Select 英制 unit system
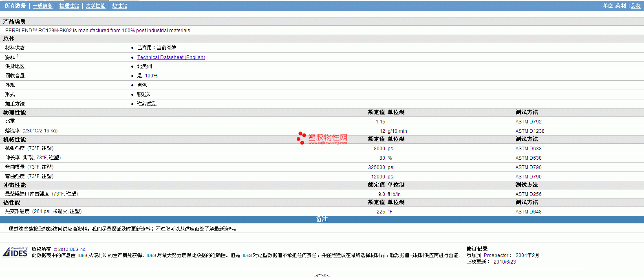This screenshot has height=277, width=644. (x=621, y=6)
